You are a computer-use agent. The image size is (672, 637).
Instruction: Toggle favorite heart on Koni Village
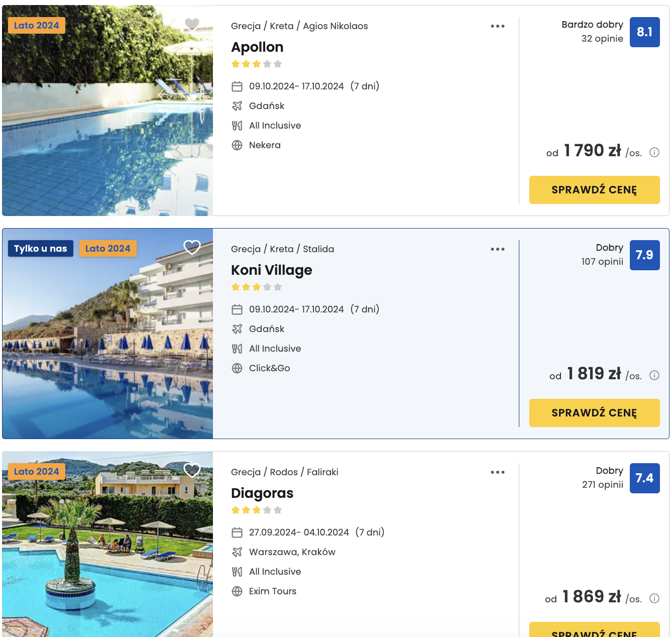[x=192, y=247]
